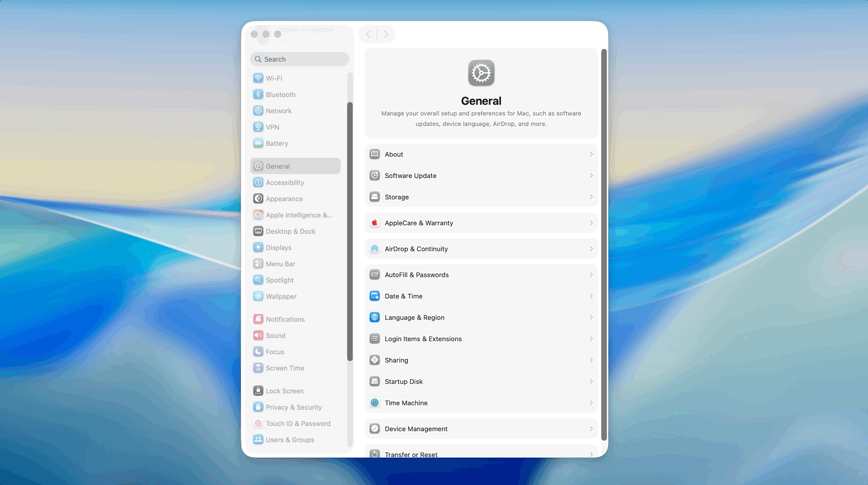This screenshot has height=485, width=868.
Task: Select Apple Intelligence icon in sidebar
Action: [258, 215]
